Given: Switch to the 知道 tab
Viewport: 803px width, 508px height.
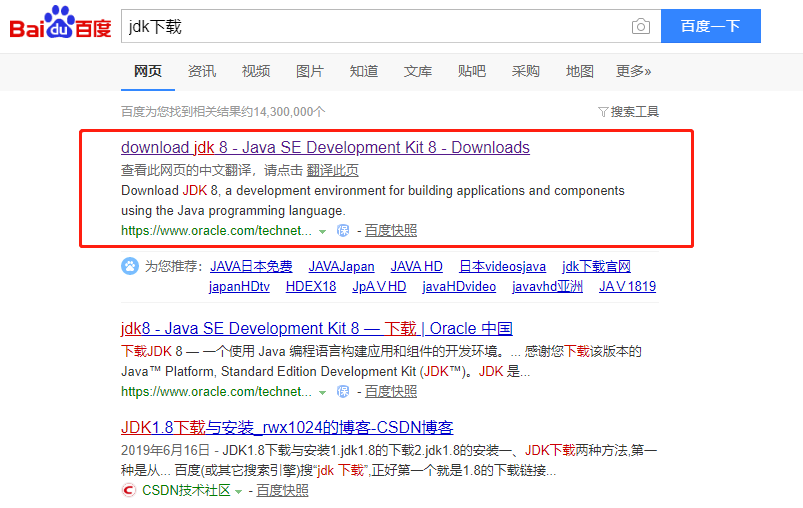Looking at the screenshot, I should (364, 71).
